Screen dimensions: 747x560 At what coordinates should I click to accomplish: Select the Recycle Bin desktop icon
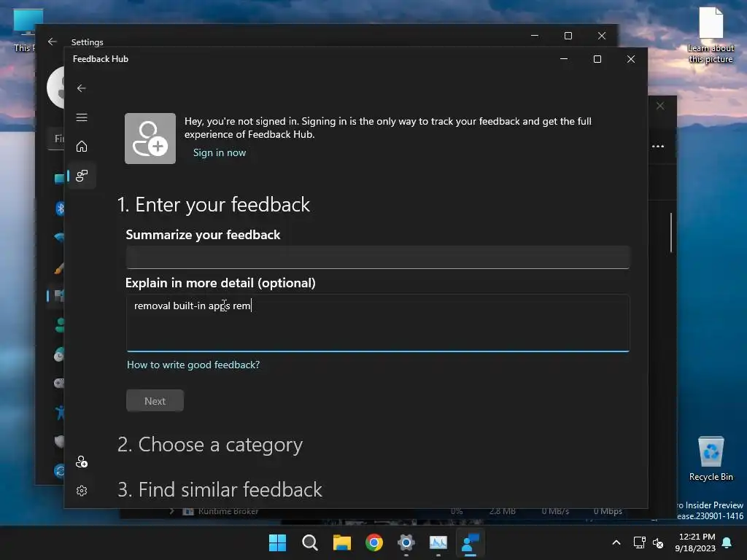(711, 459)
